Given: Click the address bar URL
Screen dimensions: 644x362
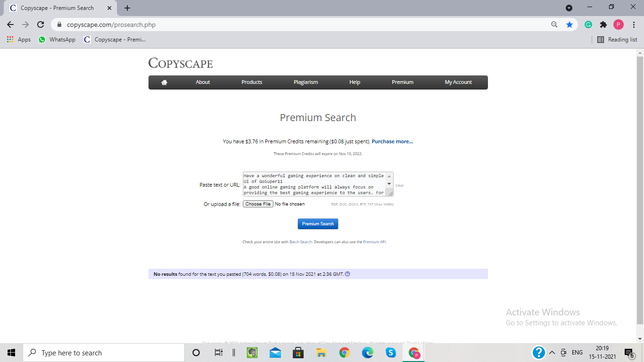Looking at the screenshot, I should click(x=111, y=25).
